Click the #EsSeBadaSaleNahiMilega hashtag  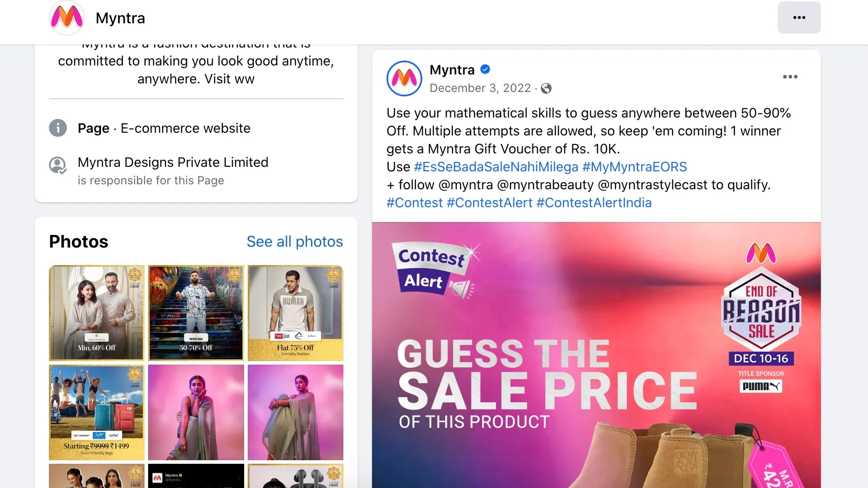point(496,167)
